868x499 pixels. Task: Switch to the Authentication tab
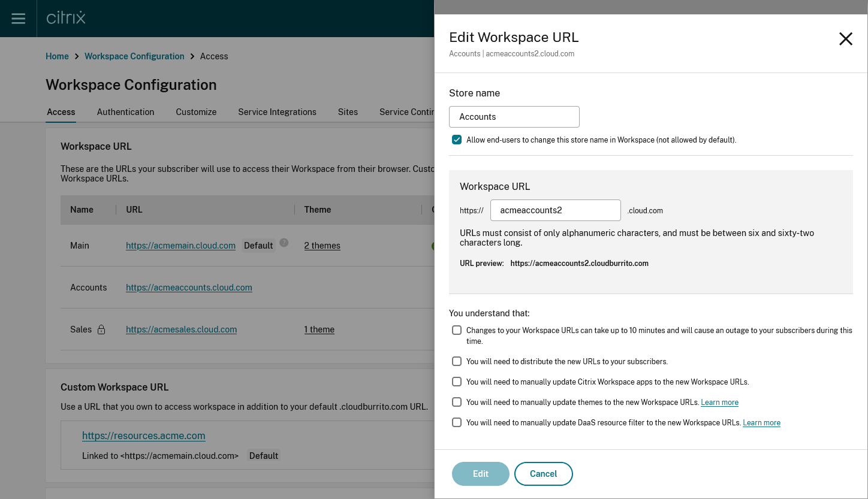[x=125, y=112]
